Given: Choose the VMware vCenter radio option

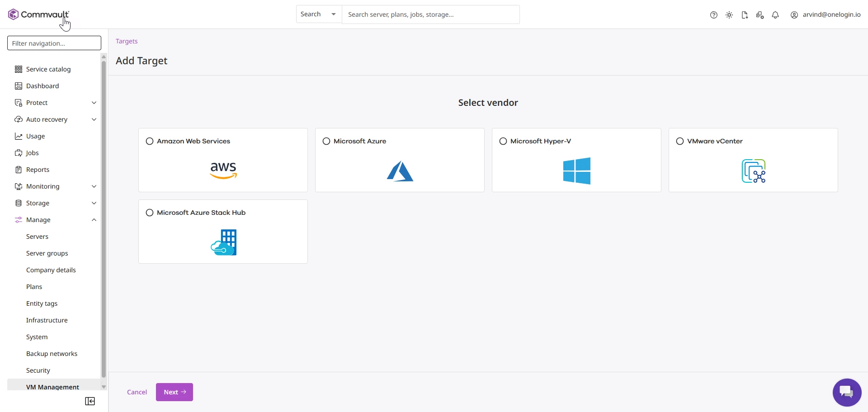Looking at the screenshot, I should (680, 141).
